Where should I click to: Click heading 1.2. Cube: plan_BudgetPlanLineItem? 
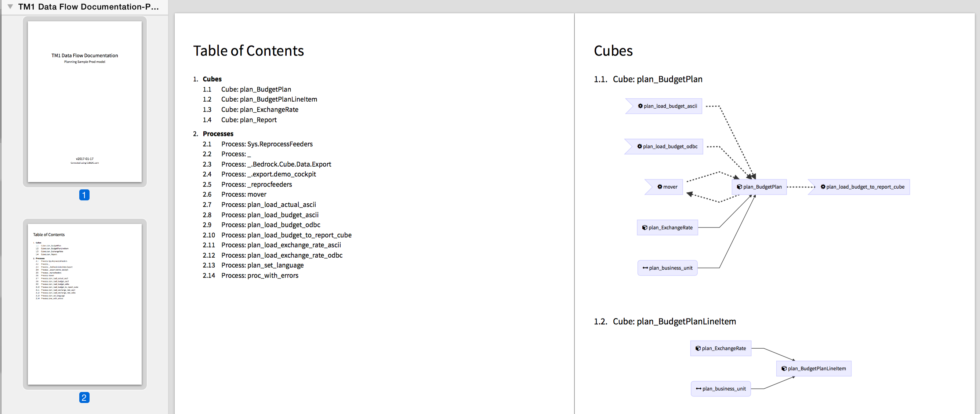coord(665,321)
